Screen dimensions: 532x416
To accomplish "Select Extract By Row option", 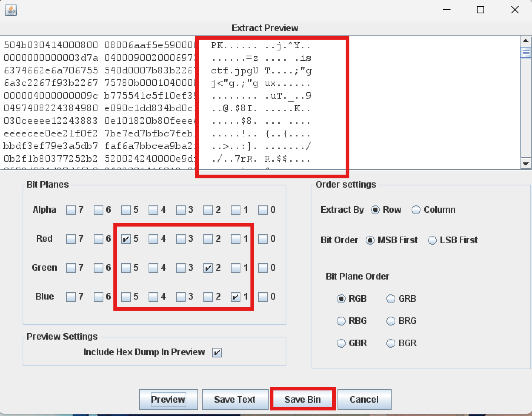I will [375, 210].
